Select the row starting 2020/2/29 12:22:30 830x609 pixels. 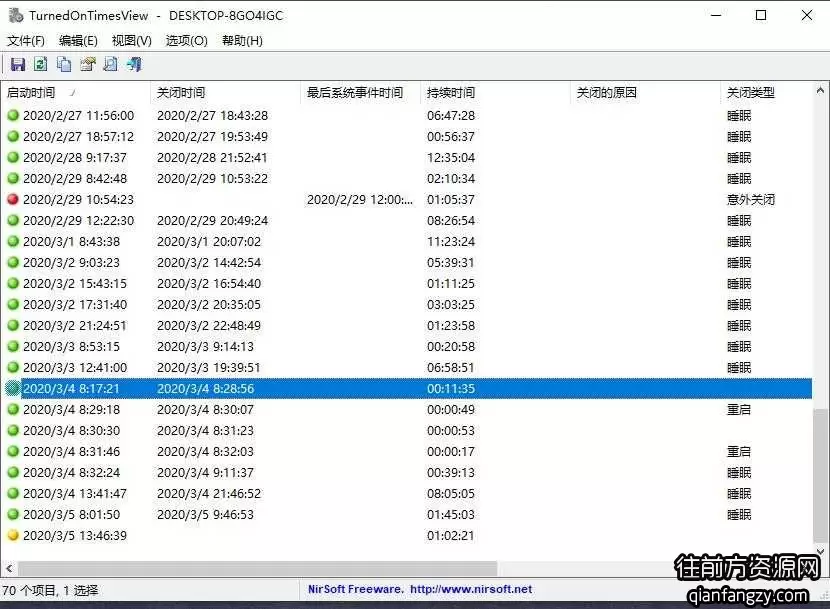point(406,220)
